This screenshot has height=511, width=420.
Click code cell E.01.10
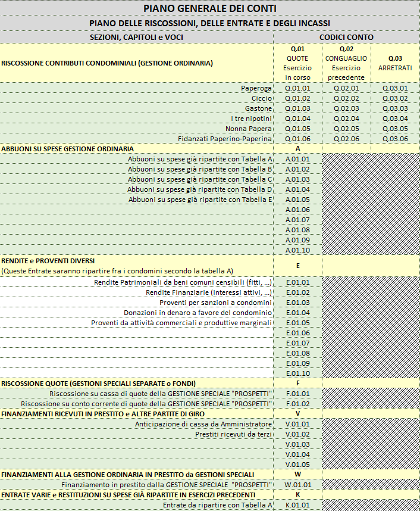coord(297,373)
